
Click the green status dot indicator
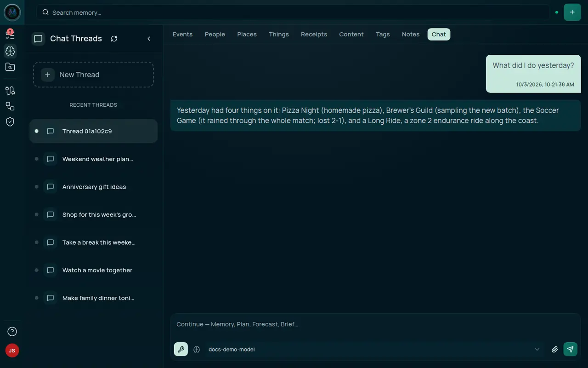[557, 12]
